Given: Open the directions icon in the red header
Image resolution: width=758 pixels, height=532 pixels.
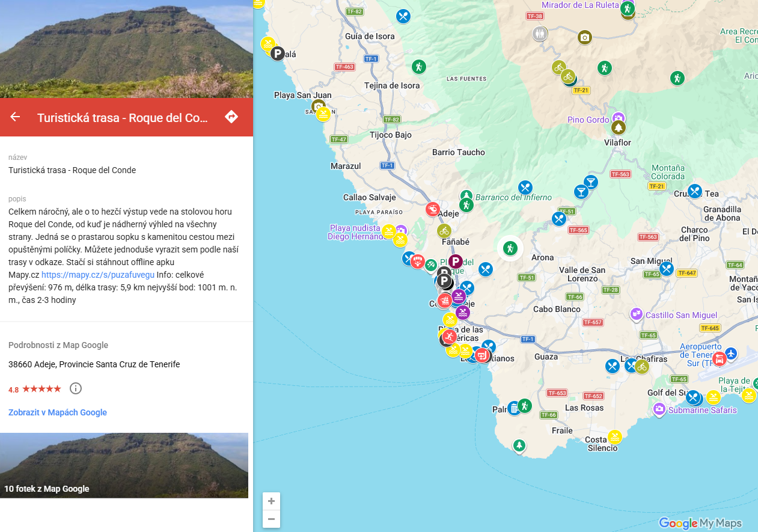Looking at the screenshot, I should coord(231,117).
